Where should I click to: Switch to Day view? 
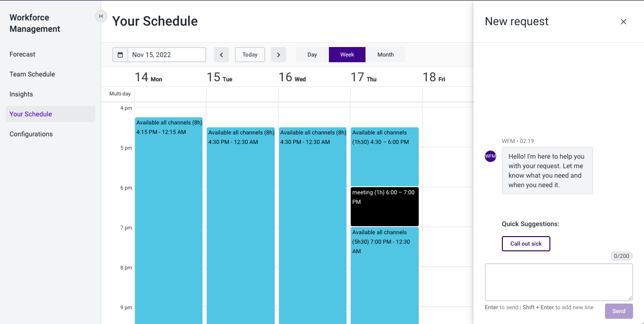click(312, 55)
